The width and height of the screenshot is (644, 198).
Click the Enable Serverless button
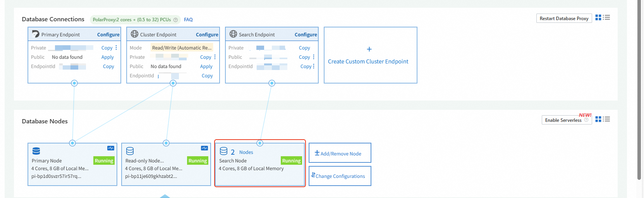tap(567, 120)
